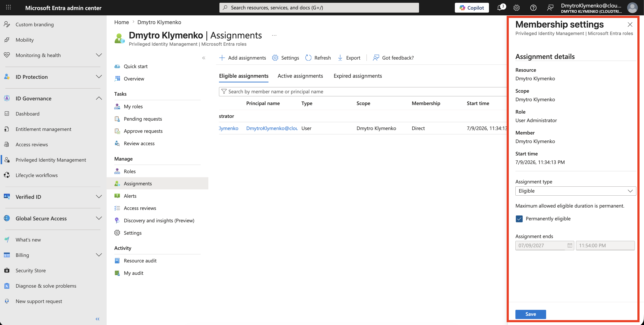Switch to Eligible assignments tab
The image size is (644, 325).
click(x=244, y=76)
